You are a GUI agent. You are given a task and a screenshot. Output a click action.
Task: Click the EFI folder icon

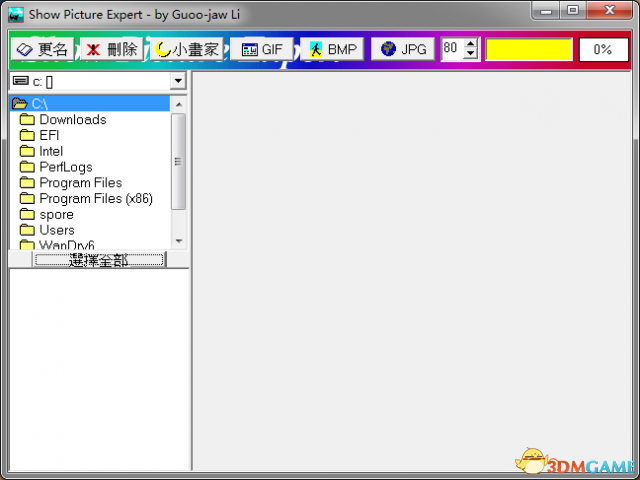coord(27,135)
